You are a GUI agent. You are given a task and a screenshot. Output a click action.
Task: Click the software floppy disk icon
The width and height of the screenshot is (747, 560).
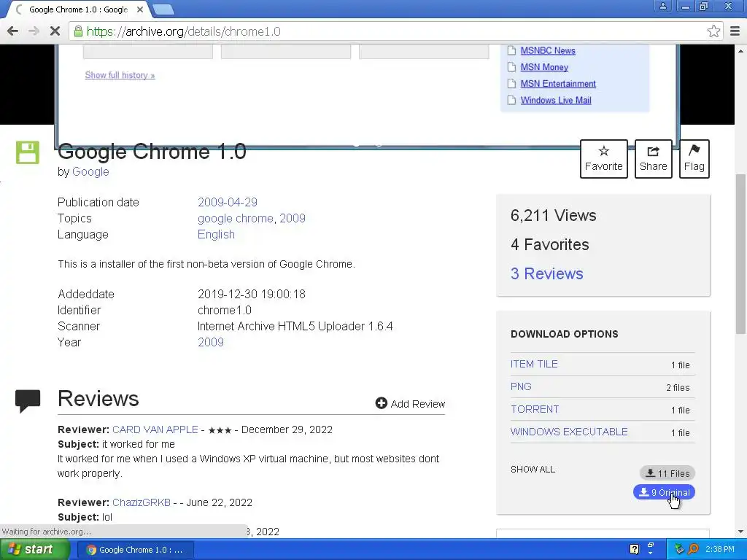[28, 152]
